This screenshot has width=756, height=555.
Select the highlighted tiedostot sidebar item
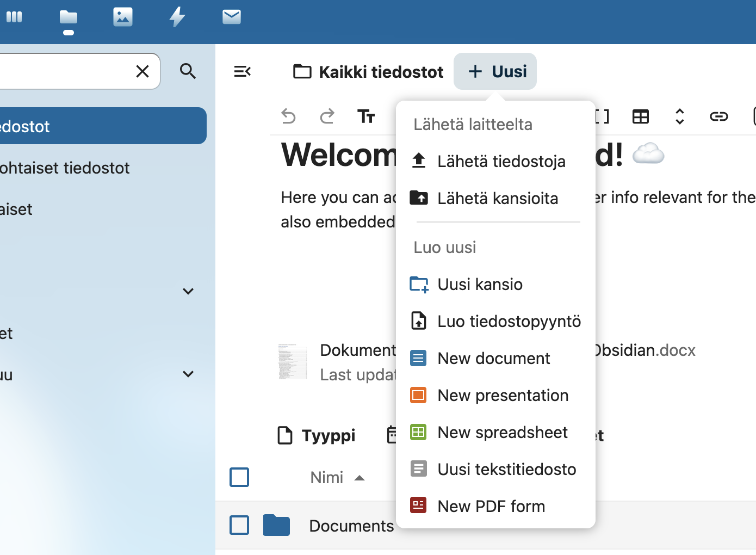pyautogui.click(x=102, y=126)
